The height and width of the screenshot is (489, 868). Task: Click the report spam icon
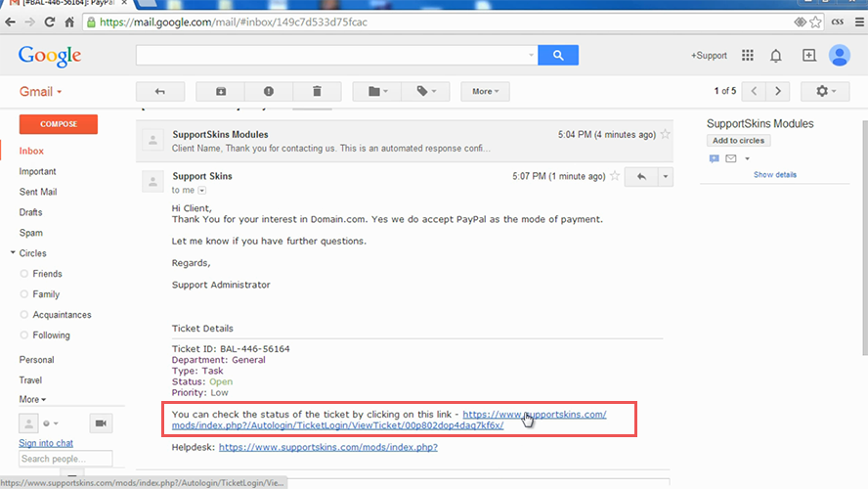269,91
